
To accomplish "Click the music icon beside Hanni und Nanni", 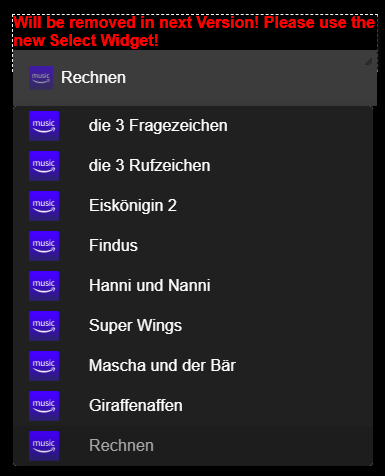I will click(x=44, y=286).
